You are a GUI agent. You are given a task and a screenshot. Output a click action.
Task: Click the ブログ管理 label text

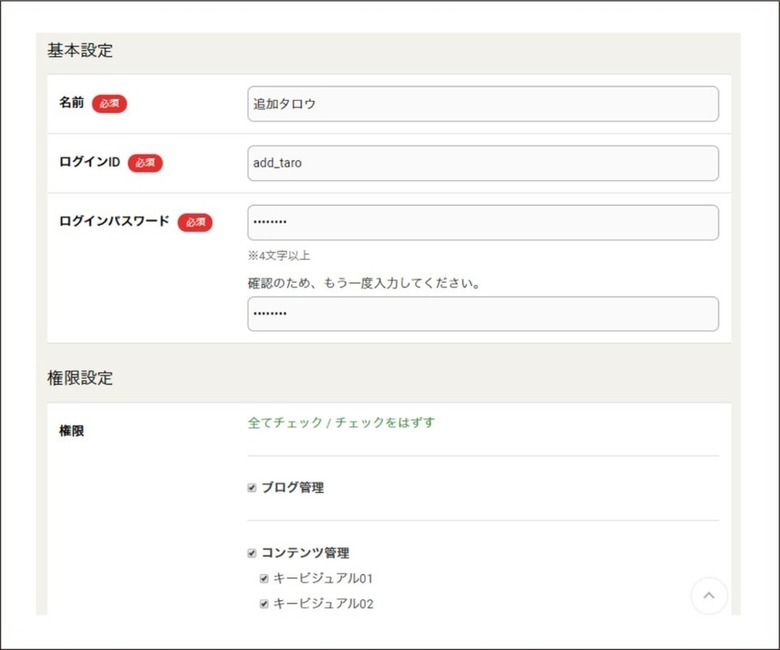(292, 488)
